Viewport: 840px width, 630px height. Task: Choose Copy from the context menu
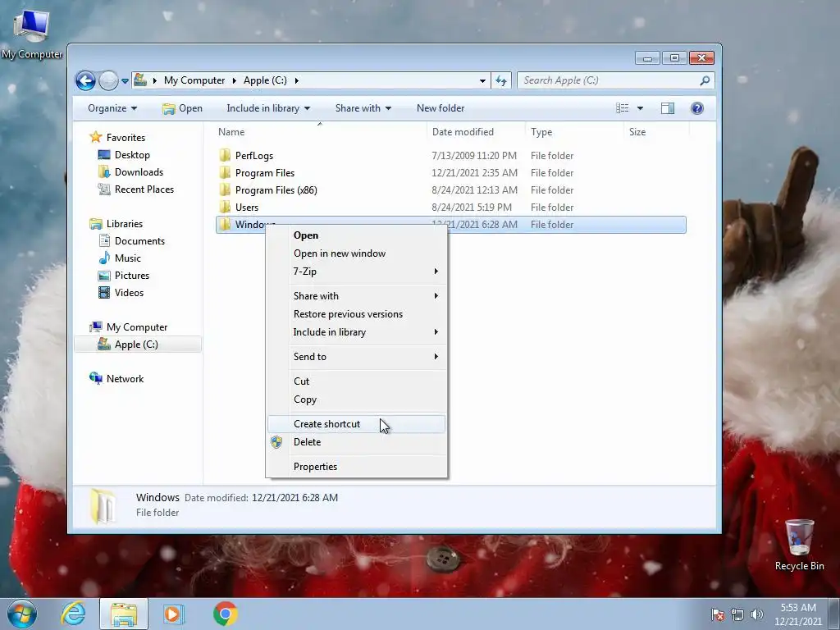(356, 399)
